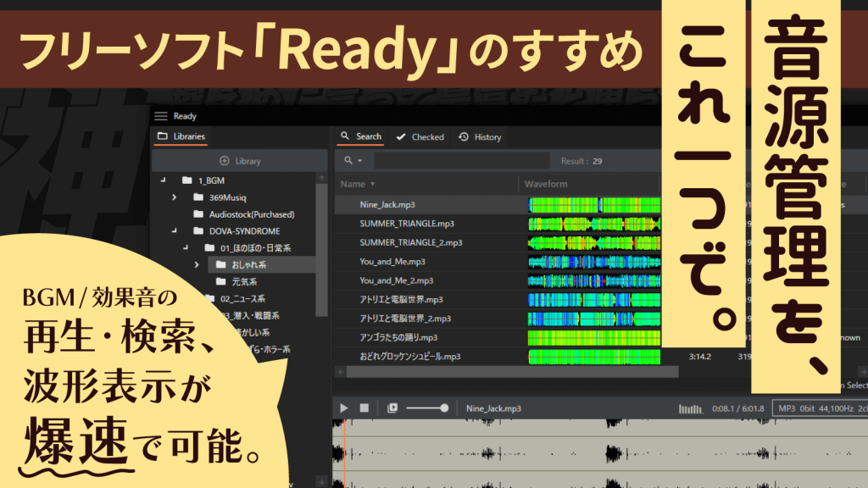
Task: Stop playback with the square Stop icon
Action: [364, 408]
